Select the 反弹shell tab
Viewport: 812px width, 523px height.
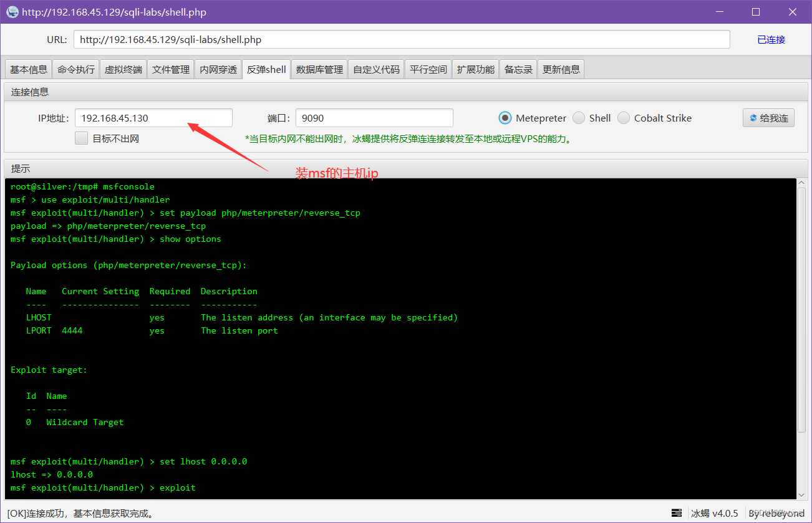click(x=266, y=69)
